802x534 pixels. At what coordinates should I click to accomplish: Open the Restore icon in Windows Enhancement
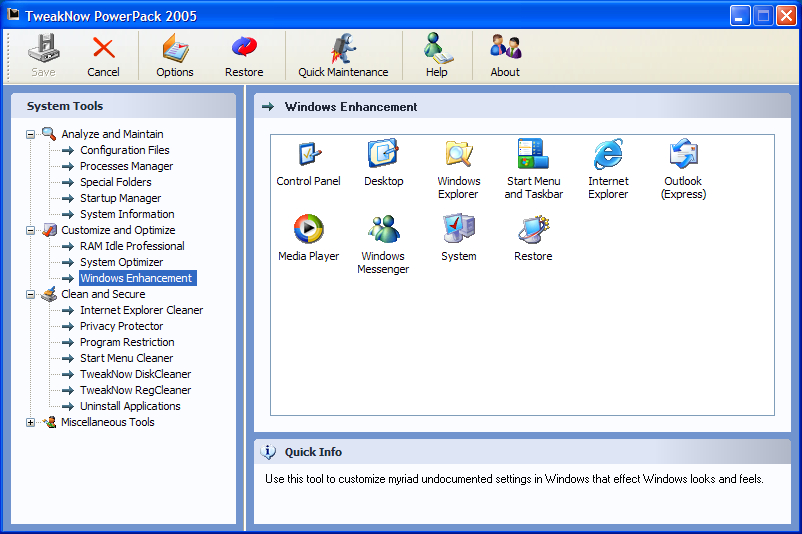(x=533, y=229)
